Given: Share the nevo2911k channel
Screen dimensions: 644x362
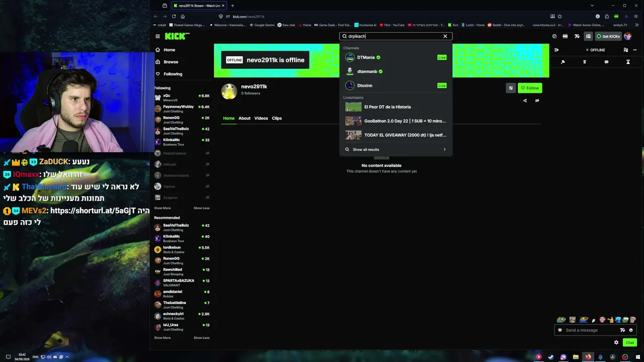Looking at the screenshot, I should point(525,101).
